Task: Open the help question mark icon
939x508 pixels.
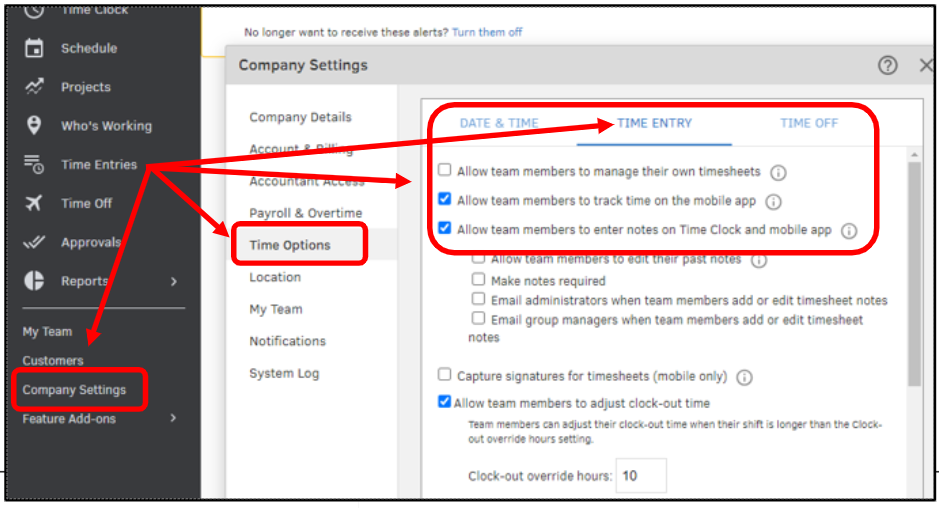Action: [887, 65]
